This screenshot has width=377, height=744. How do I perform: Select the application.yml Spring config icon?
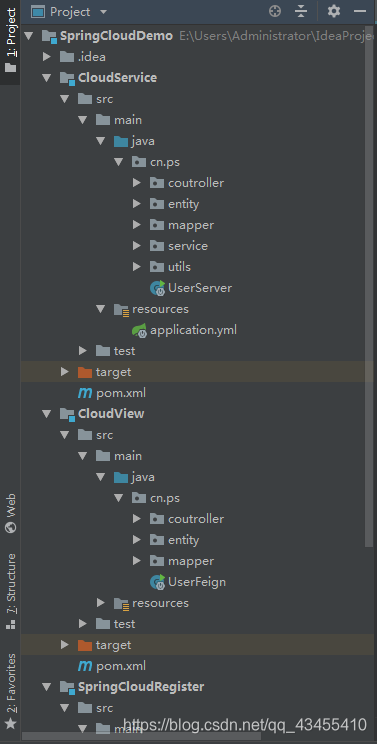tap(139, 330)
